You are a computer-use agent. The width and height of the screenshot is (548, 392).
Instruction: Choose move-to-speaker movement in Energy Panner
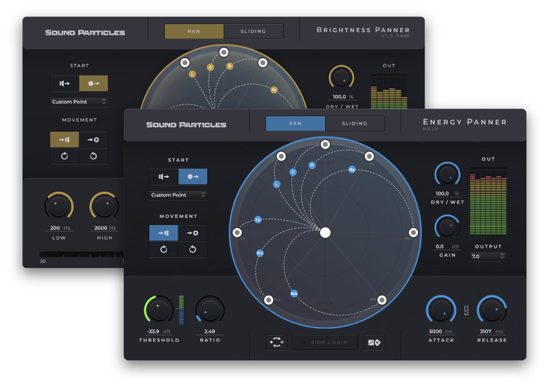(164, 233)
